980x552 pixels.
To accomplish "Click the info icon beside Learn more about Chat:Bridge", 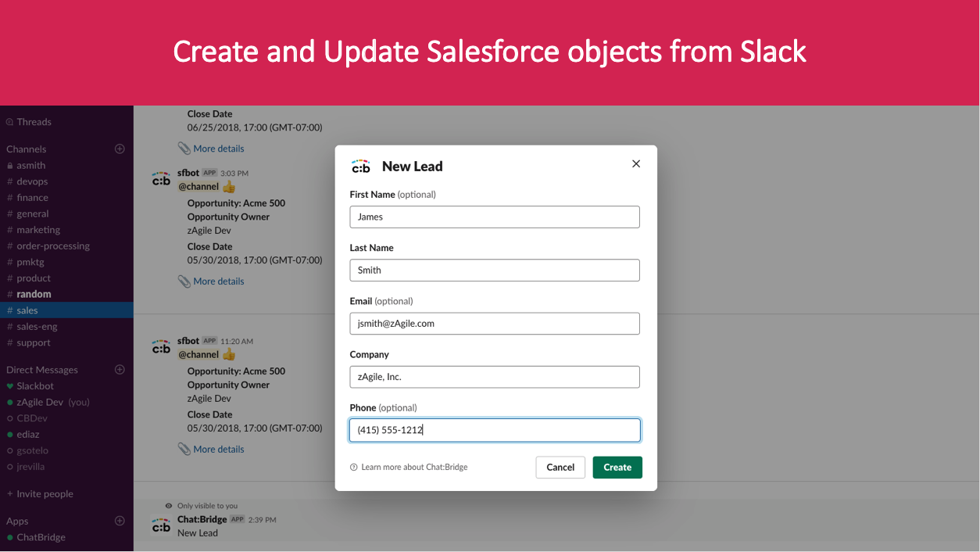I will point(353,467).
